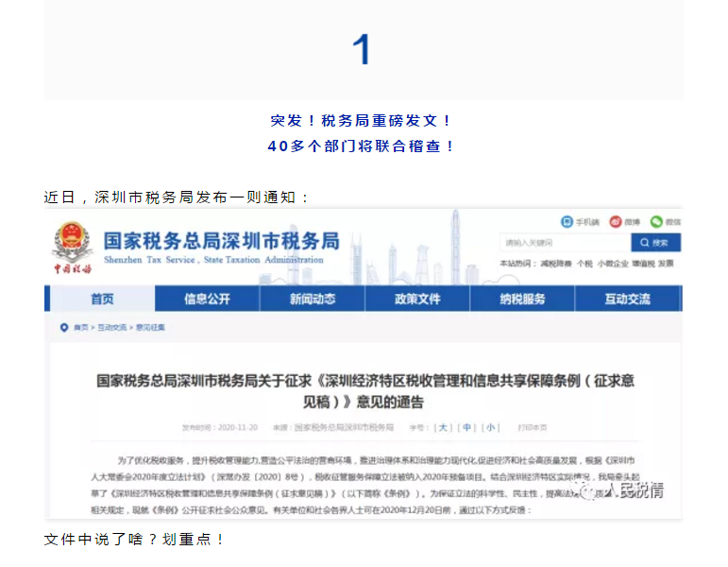The width and height of the screenshot is (728, 567).
Task: Click the 打印本页 print page link
Action: [533, 427]
